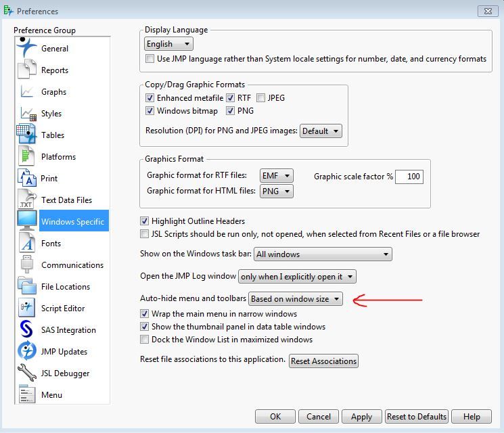Open the JMP Log window dropdown
Screen dimensions: 504x433
tap(297, 277)
